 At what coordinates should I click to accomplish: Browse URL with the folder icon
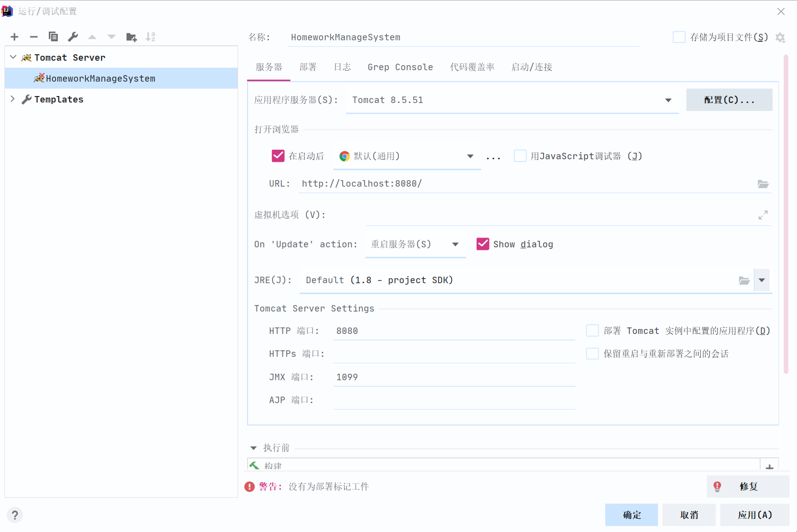(763, 184)
